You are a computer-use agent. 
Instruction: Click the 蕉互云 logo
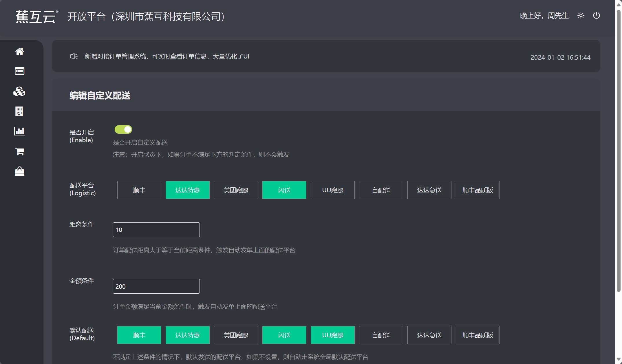pos(37,17)
